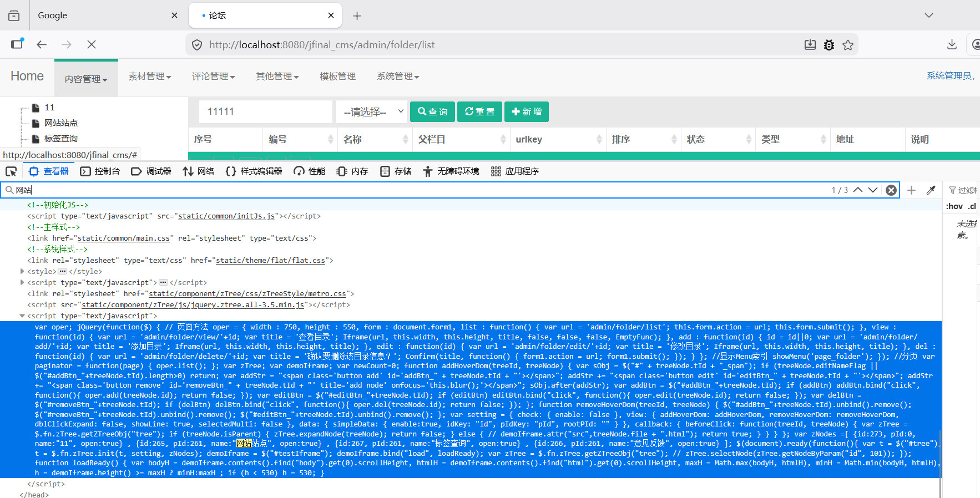Open the sidebar view icon
Screen dimensions: 980x498
[x=17, y=44]
